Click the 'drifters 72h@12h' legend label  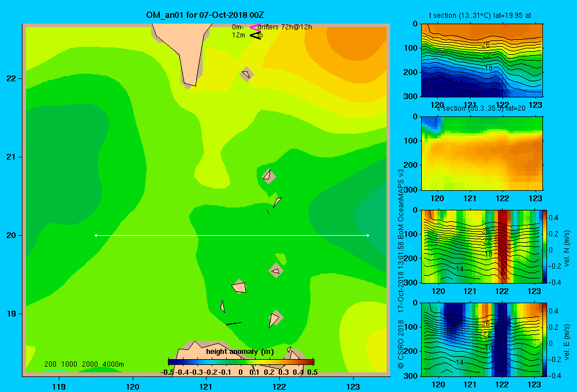[284, 27]
